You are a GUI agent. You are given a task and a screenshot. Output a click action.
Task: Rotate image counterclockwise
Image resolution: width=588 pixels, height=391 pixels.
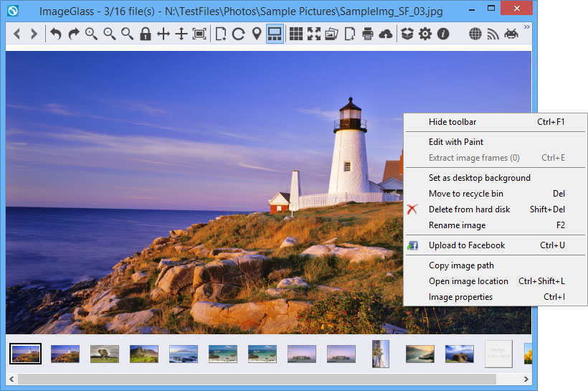point(55,34)
